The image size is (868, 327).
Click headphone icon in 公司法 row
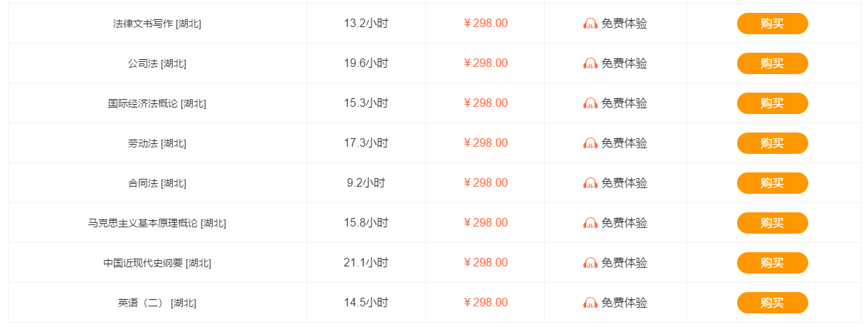[x=591, y=63]
